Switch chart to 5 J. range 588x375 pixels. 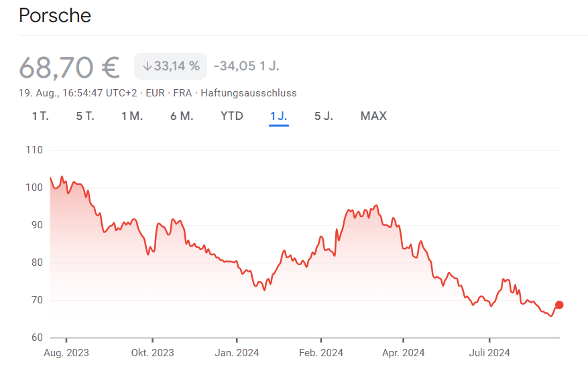pos(324,116)
